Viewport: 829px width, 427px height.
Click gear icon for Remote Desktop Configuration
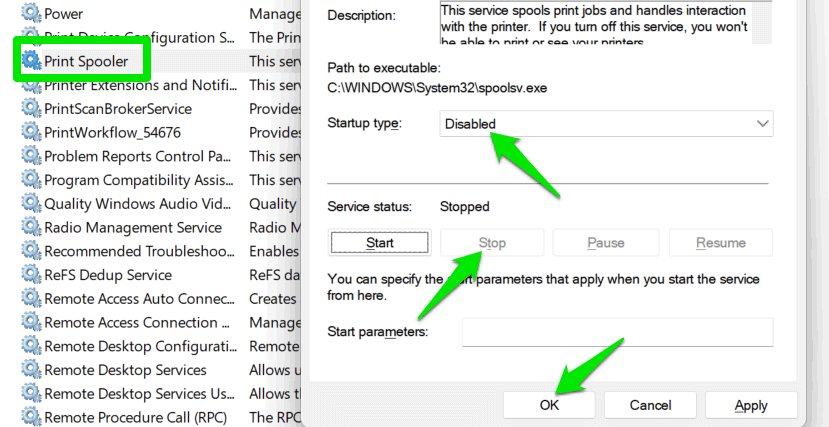click(32, 347)
